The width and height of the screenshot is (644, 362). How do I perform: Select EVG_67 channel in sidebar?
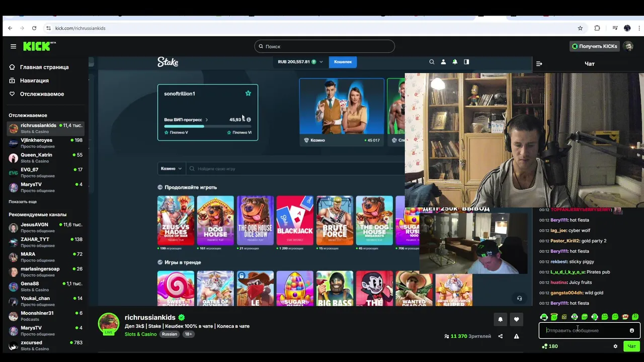(x=45, y=172)
